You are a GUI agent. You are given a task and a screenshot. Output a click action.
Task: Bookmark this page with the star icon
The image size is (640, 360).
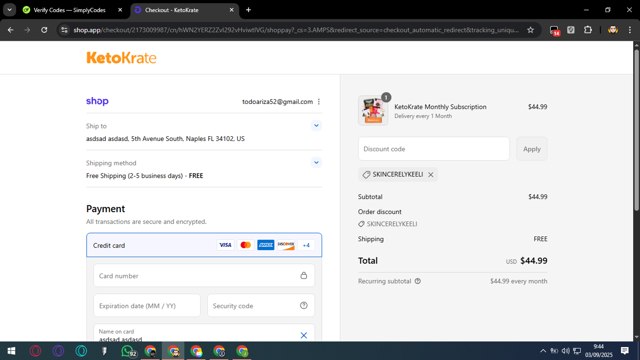(530, 30)
